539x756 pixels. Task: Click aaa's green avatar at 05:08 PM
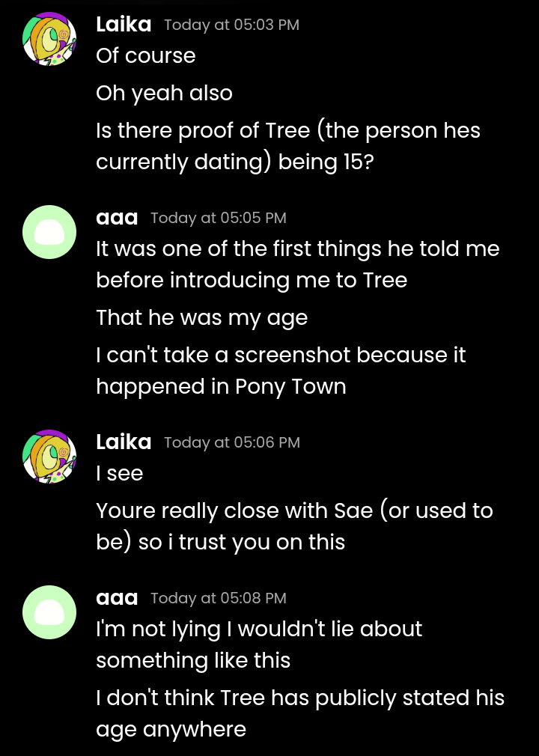click(49, 612)
